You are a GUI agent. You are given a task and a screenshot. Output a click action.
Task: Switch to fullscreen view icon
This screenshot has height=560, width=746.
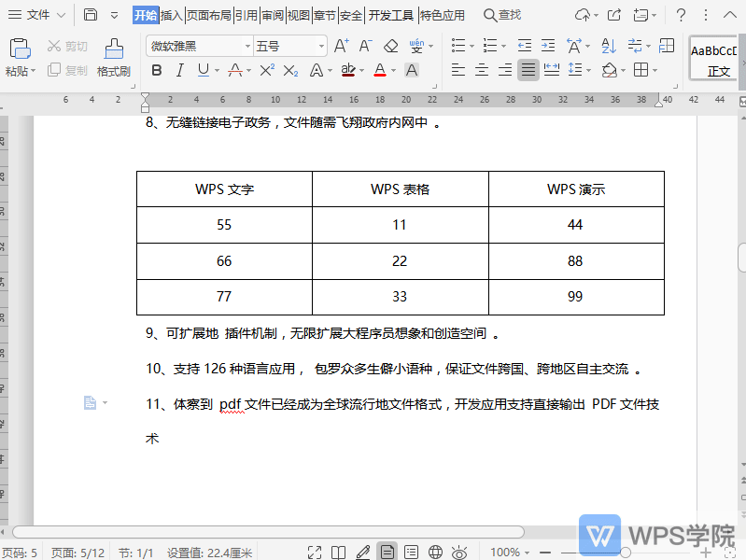tap(315, 552)
